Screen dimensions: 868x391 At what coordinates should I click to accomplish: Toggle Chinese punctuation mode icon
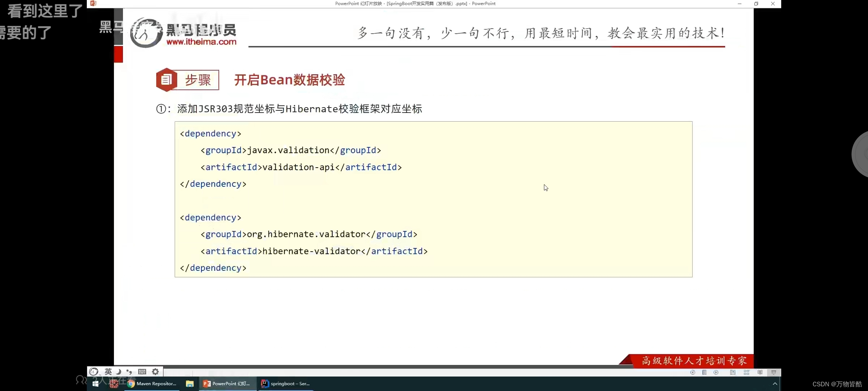click(129, 371)
